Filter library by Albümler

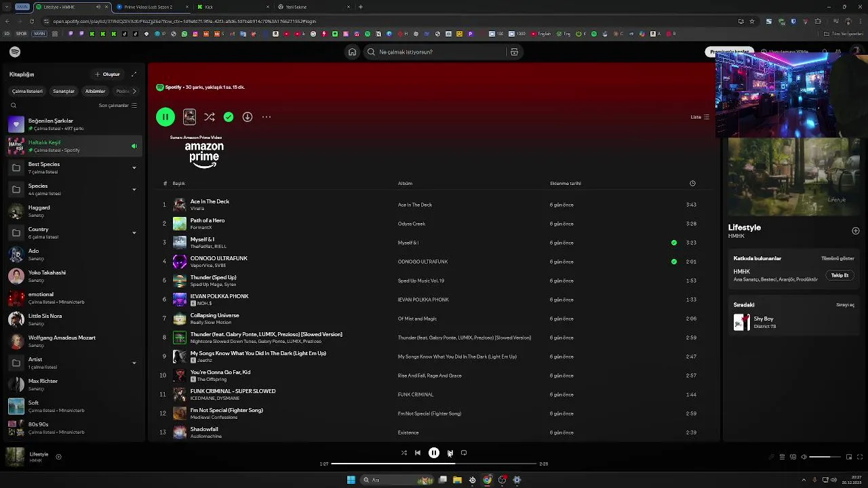pos(95,91)
